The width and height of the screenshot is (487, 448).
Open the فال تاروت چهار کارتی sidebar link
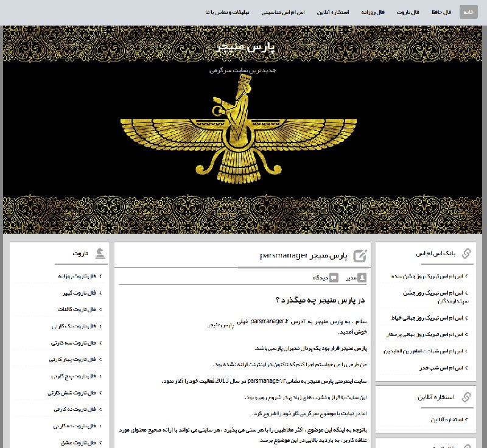[x=72, y=359]
